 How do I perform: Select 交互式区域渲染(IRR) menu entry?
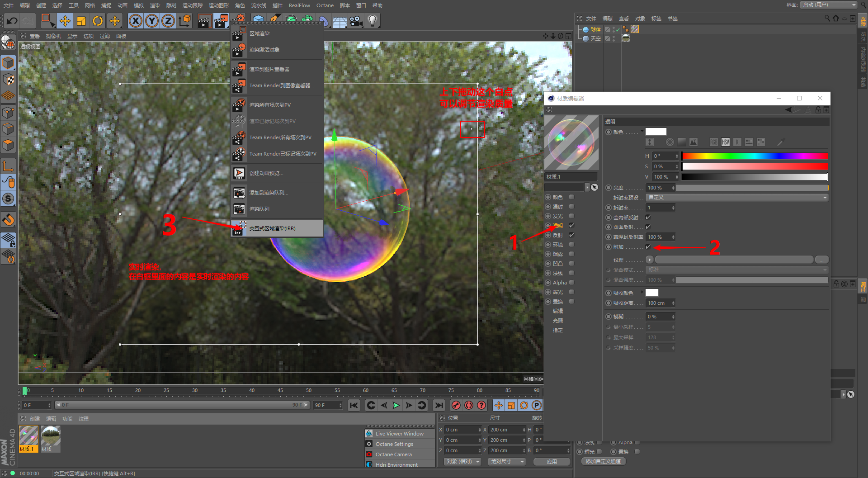[277, 228]
